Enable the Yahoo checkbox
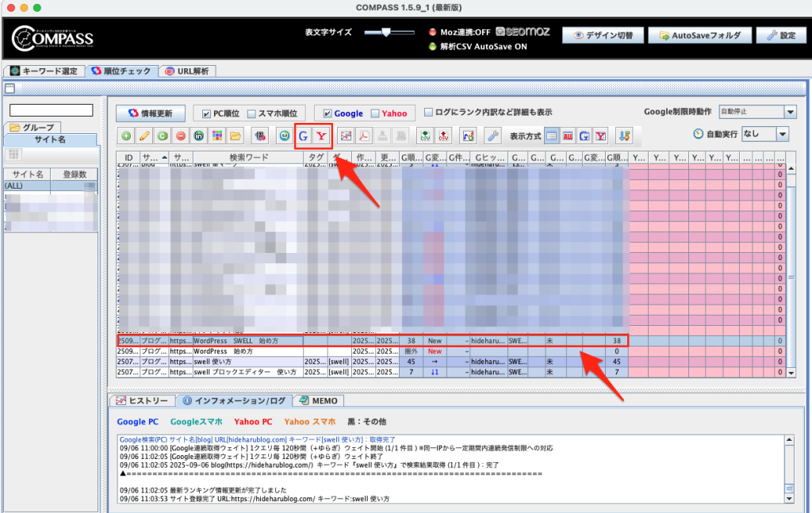 click(x=375, y=113)
